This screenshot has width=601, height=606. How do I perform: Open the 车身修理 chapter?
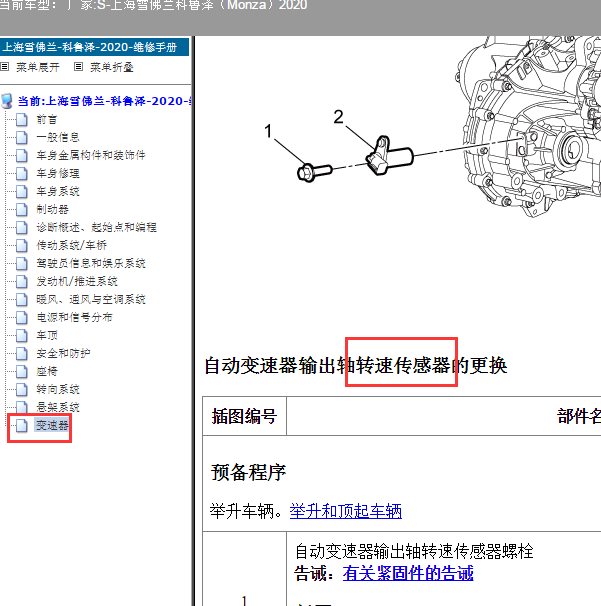[58, 173]
